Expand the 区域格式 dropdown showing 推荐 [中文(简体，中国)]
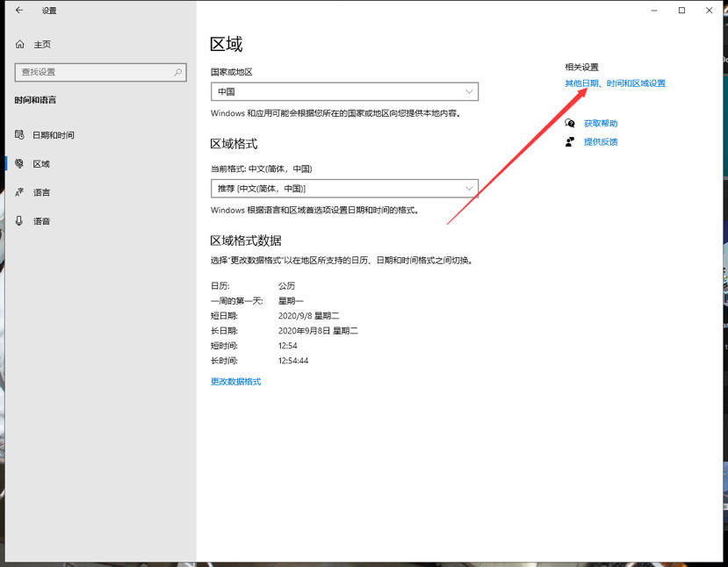This screenshot has width=728, height=567. 344,189
